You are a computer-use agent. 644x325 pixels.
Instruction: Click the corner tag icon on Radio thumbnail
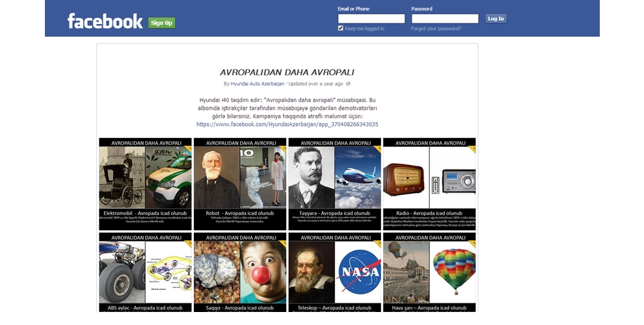472,149
